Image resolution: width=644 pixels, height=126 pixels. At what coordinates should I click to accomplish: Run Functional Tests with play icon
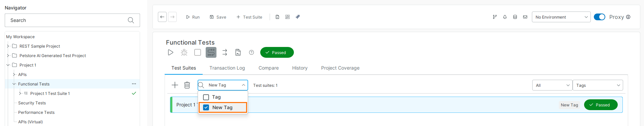(x=171, y=52)
